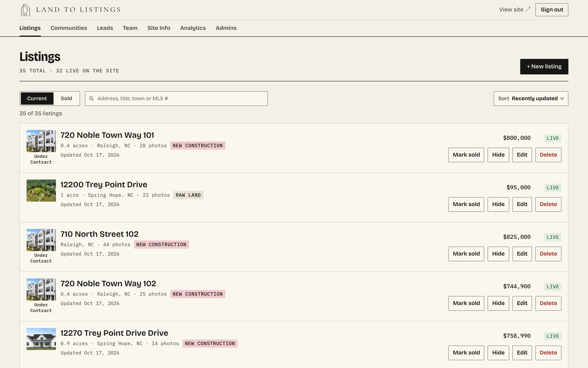Image resolution: width=588 pixels, height=368 pixels.
Task: Switch to the Current listings toggle
Action: point(37,99)
